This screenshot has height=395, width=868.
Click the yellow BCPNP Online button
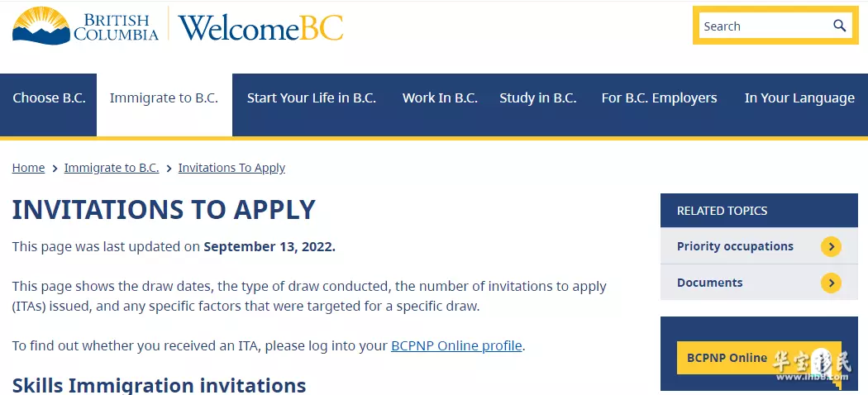coord(758,357)
